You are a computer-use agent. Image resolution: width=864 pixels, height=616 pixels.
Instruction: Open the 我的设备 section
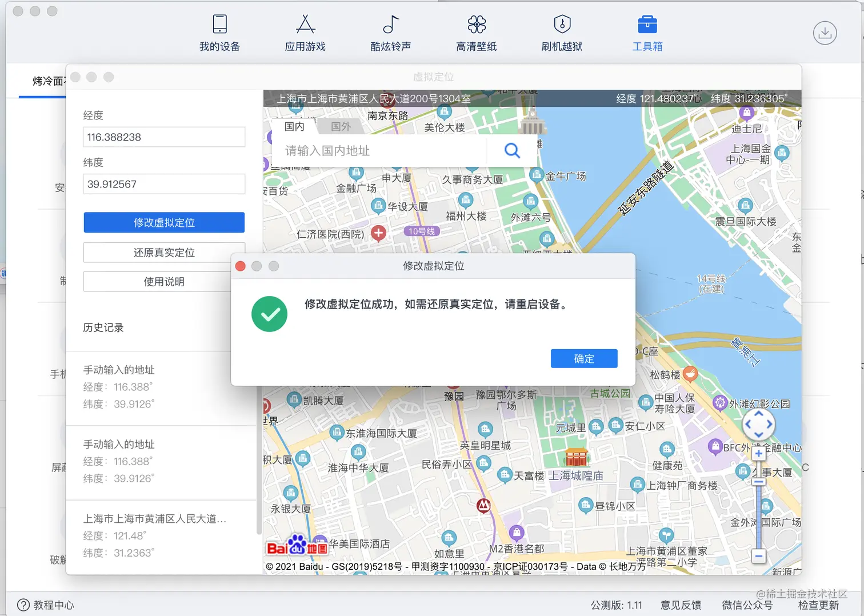(x=219, y=33)
